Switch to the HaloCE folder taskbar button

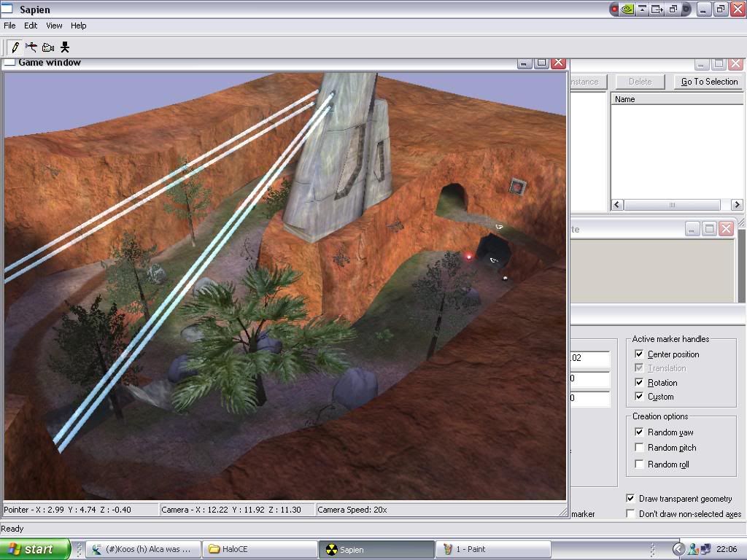click(260, 549)
